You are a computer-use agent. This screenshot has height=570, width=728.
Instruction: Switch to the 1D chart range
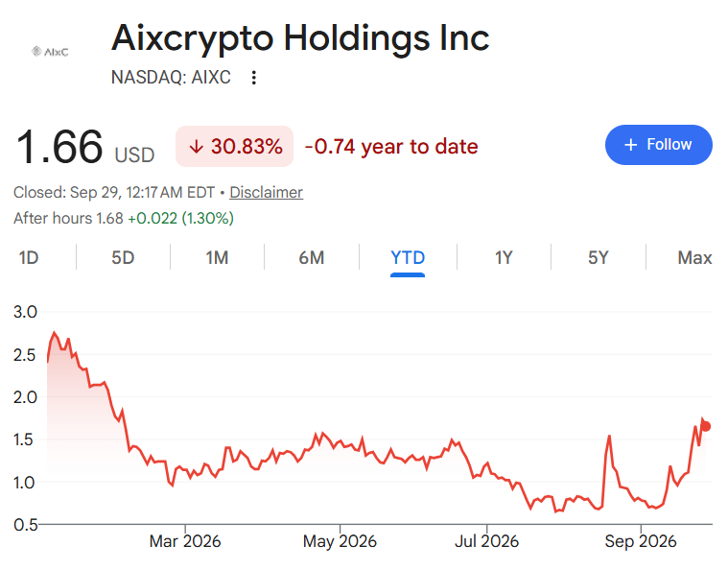[x=29, y=257]
